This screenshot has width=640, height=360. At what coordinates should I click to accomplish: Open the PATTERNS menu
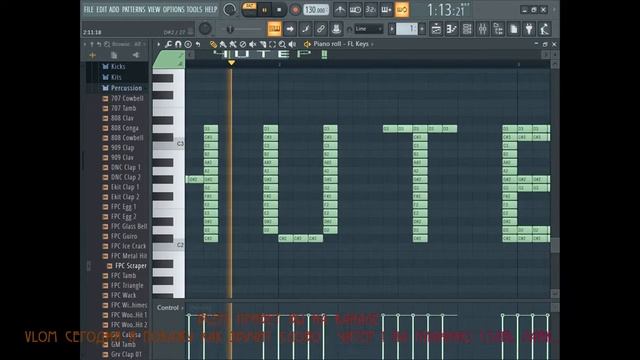click(x=133, y=9)
